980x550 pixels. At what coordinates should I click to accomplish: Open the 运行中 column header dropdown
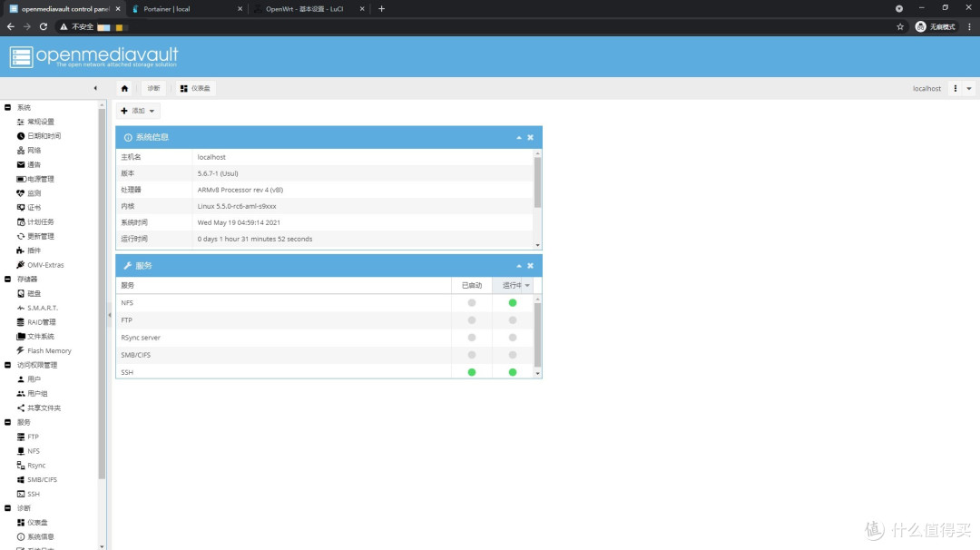(x=527, y=286)
